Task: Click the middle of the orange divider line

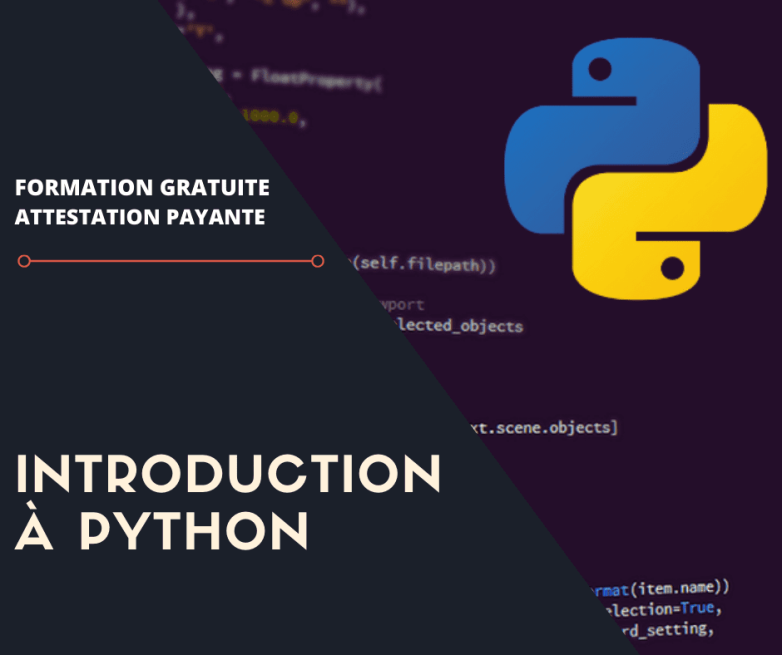Action: [x=171, y=261]
